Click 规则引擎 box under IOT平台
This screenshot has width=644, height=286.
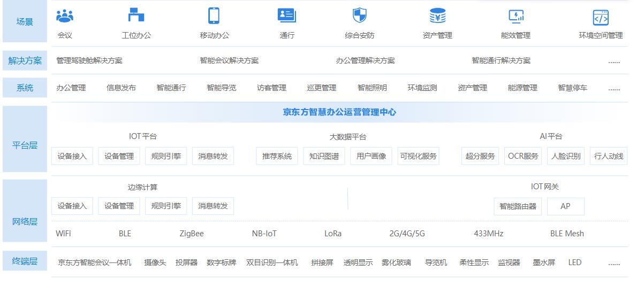[x=166, y=156]
